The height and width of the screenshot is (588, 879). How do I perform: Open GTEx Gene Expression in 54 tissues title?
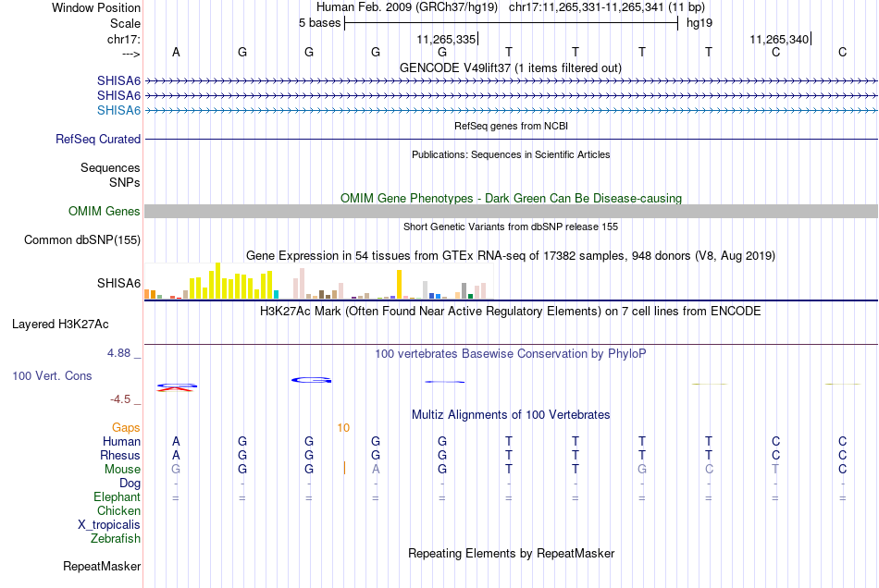click(x=511, y=255)
